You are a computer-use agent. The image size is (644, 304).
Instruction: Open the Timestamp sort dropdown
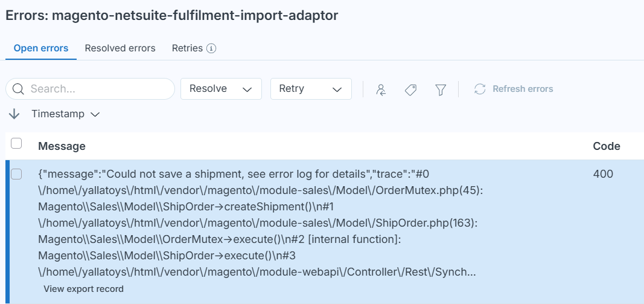(65, 114)
